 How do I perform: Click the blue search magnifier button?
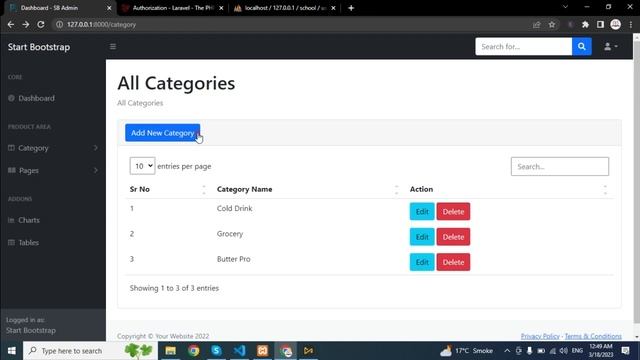[x=582, y=47]
